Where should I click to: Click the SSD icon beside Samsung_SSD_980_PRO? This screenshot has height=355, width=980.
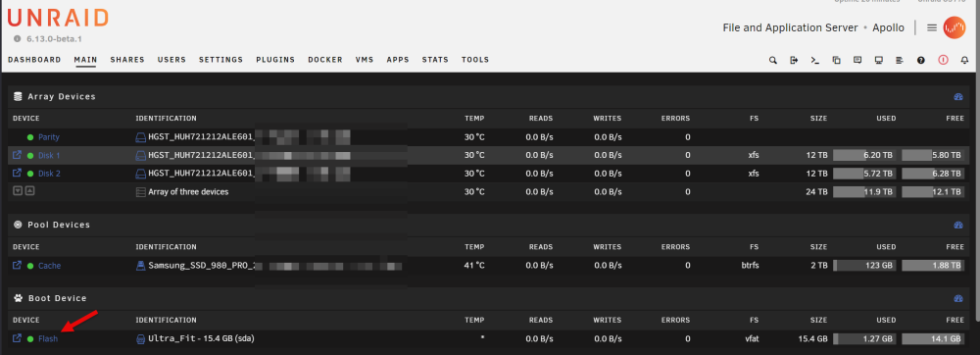(x=140, y=266)
